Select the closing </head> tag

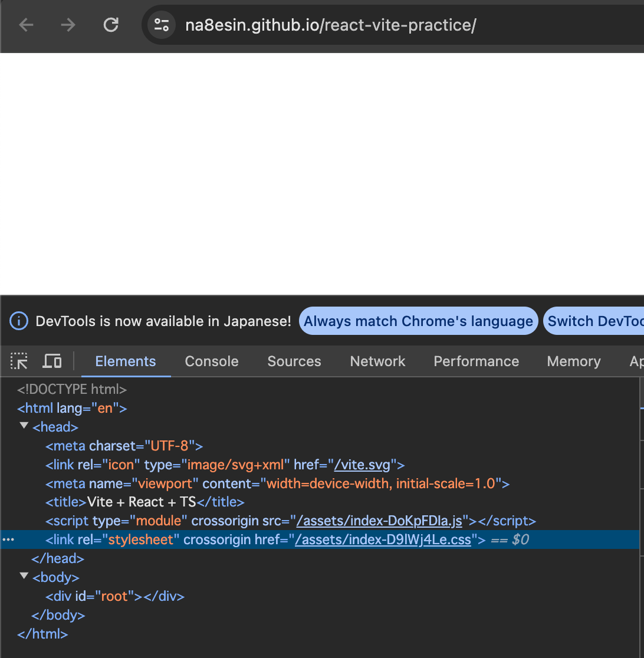tap(58, 558)
